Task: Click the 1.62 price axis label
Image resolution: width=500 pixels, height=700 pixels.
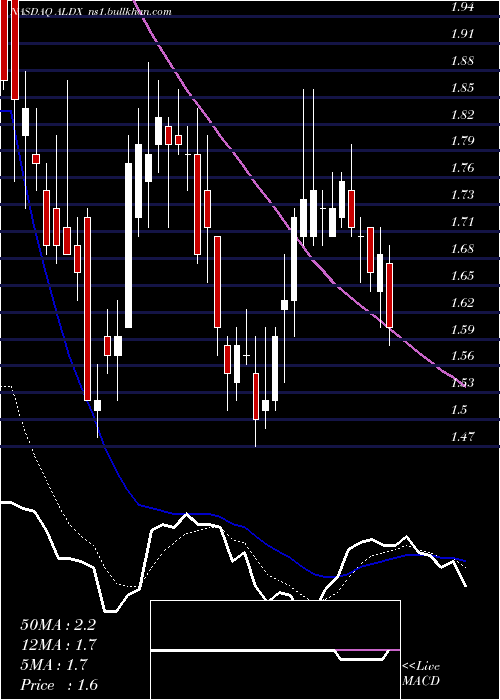Action: coord(463,302)
